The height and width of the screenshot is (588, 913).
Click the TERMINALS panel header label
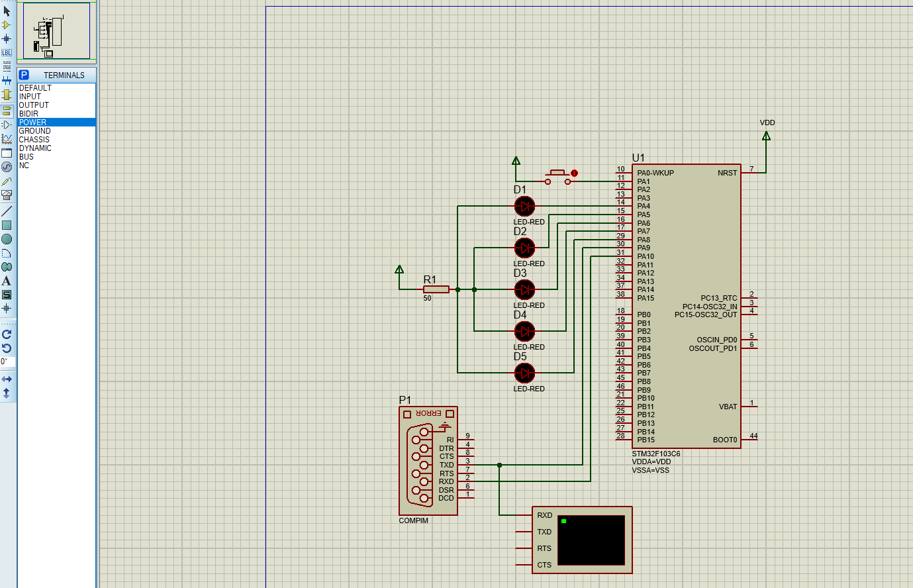coord(64,75)
